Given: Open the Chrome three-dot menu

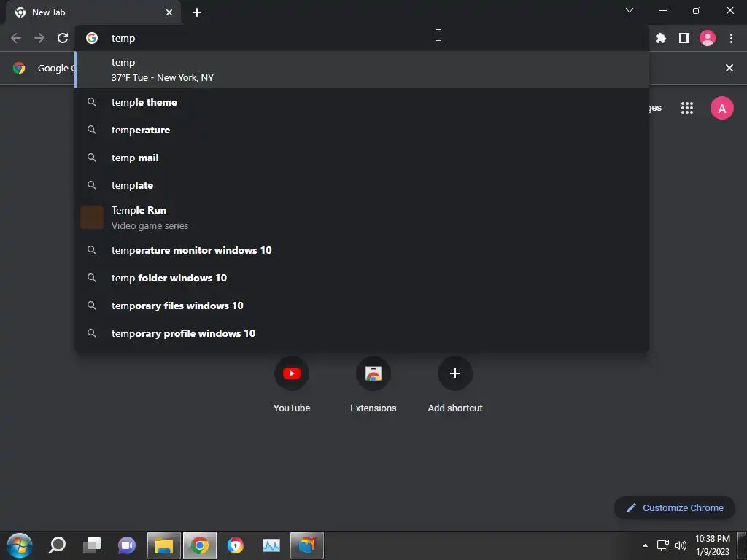Looking at the screenshot, I should point(731,38).
